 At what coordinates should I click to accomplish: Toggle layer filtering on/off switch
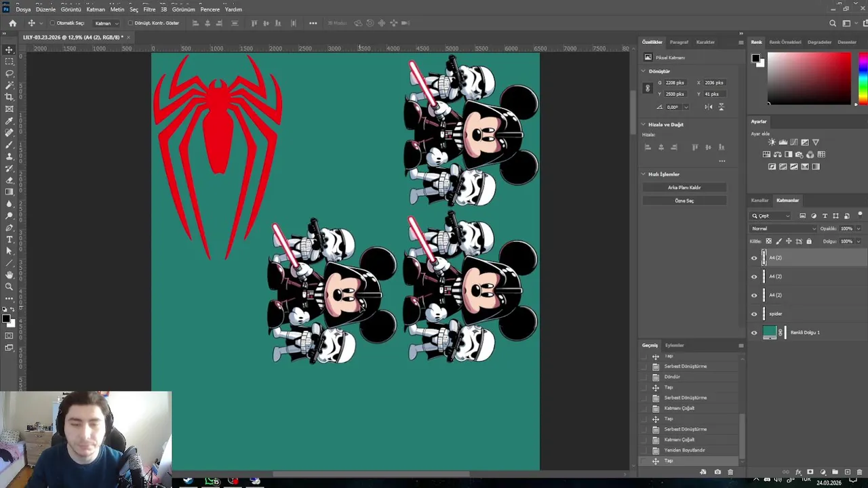pos(860,214)
